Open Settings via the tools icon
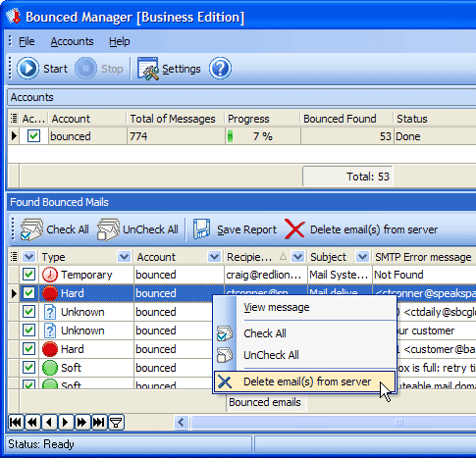The width and height of the screenshot is (476, 458). [148, 69]
